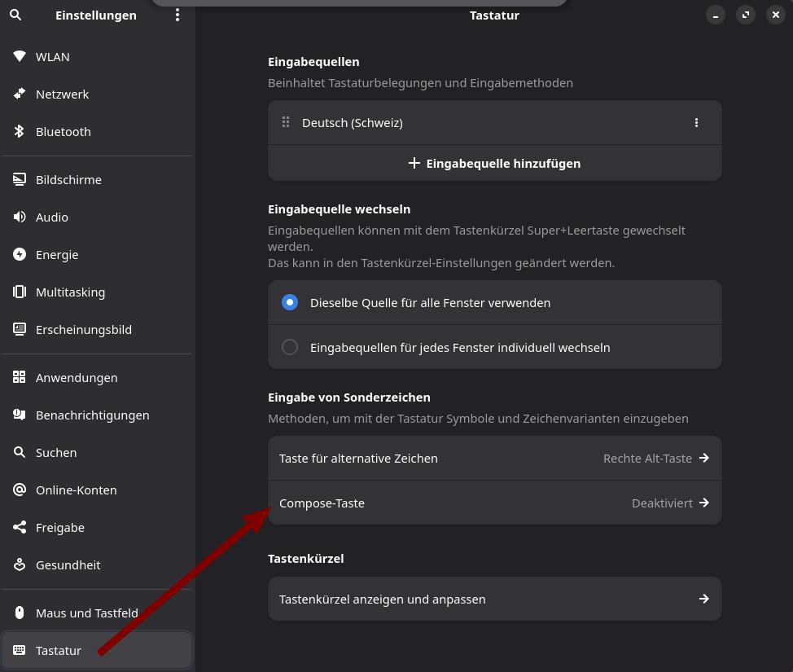
Task: Switch to Multitasking settings panel
Action: (70, 292)
